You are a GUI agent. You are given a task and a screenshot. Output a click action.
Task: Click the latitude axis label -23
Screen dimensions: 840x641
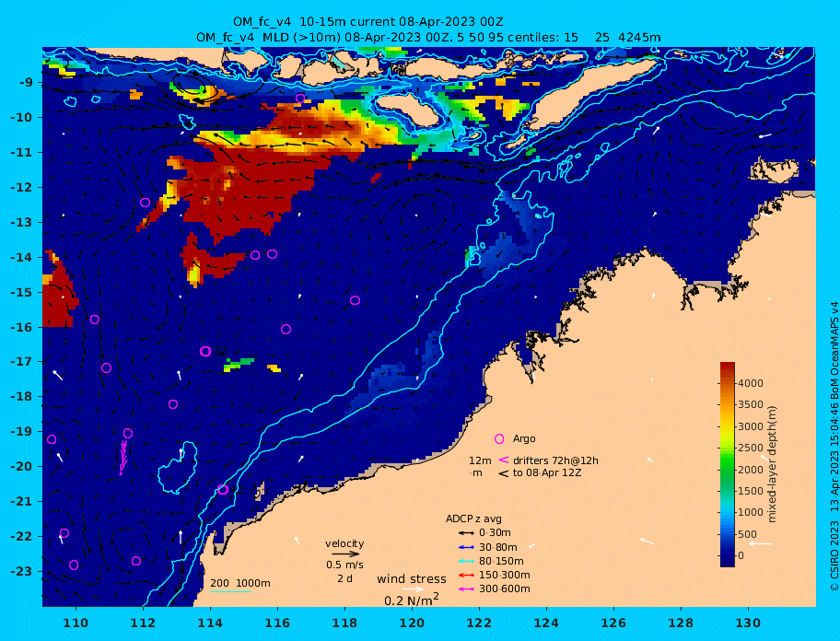point(22,571)
